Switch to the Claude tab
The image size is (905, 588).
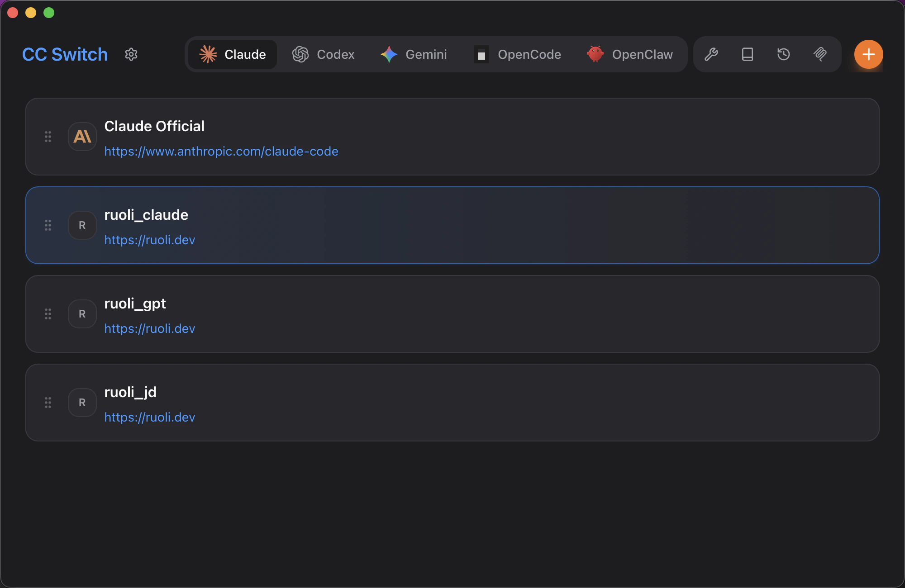tap(233, 54)
